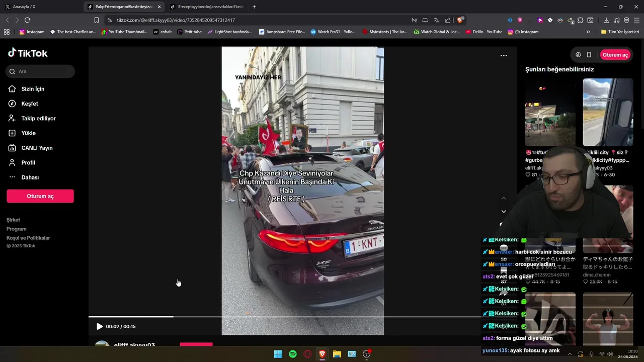This screenshot has width=644, height=362.
Task: Open Brave Shields lion icon
Action: tap(460, 20)
